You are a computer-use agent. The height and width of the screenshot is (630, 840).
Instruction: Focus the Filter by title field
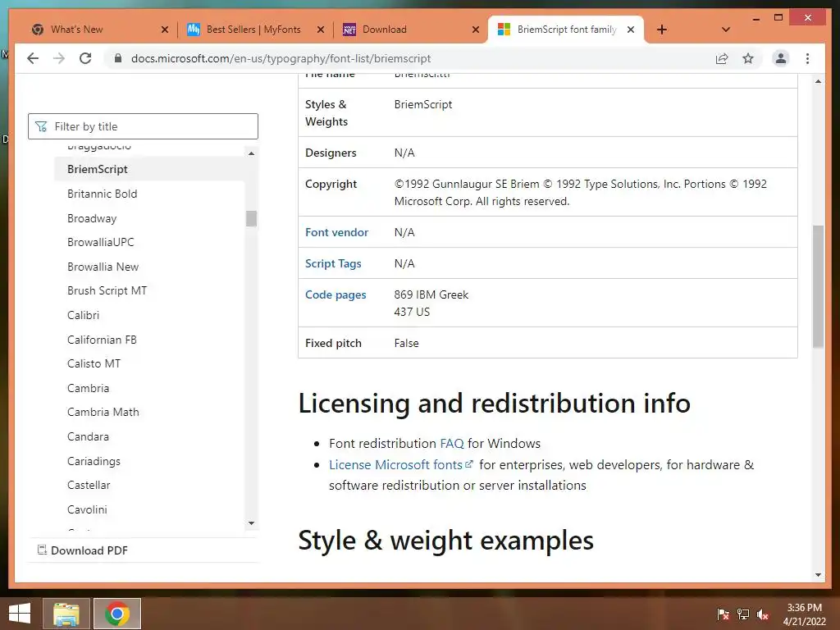click(143, 126)
